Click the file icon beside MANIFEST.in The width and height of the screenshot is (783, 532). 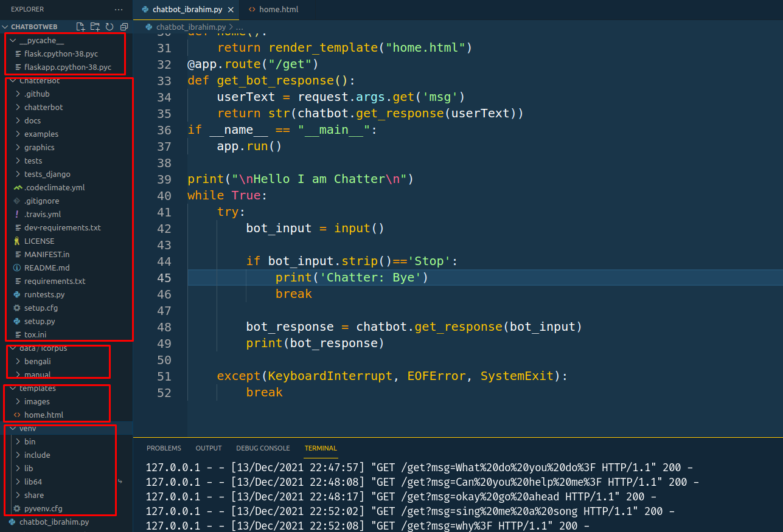pyautogui.click(x=17, y=254)
